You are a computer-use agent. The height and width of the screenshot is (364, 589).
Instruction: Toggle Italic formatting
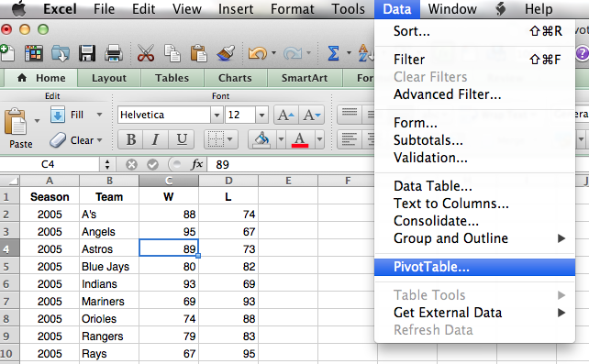pyautogui.click(x=156, y=139)
